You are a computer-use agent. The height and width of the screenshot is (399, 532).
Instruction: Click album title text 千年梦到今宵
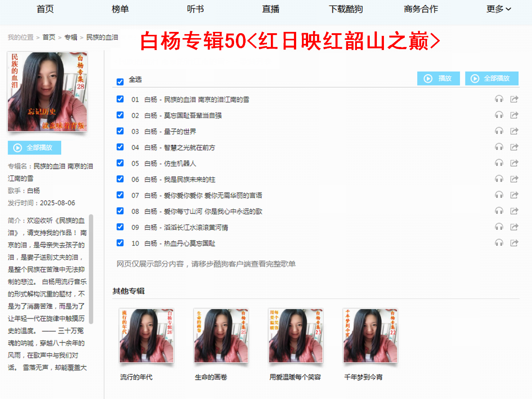point(364,377)
